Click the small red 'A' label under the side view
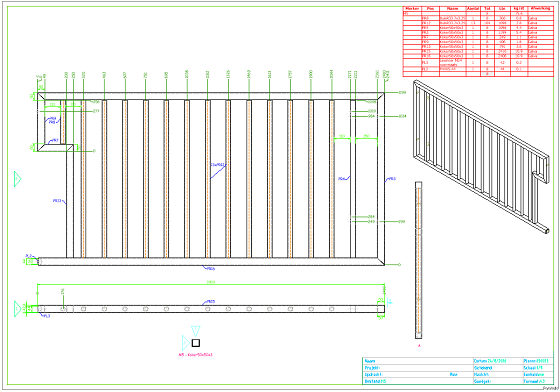The width and height of the screenshot is (560, 392). [x=419, y=346]
